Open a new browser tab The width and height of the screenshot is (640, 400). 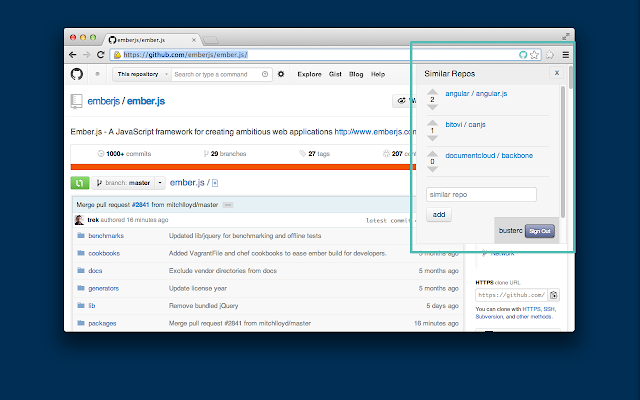coord(210,40)
